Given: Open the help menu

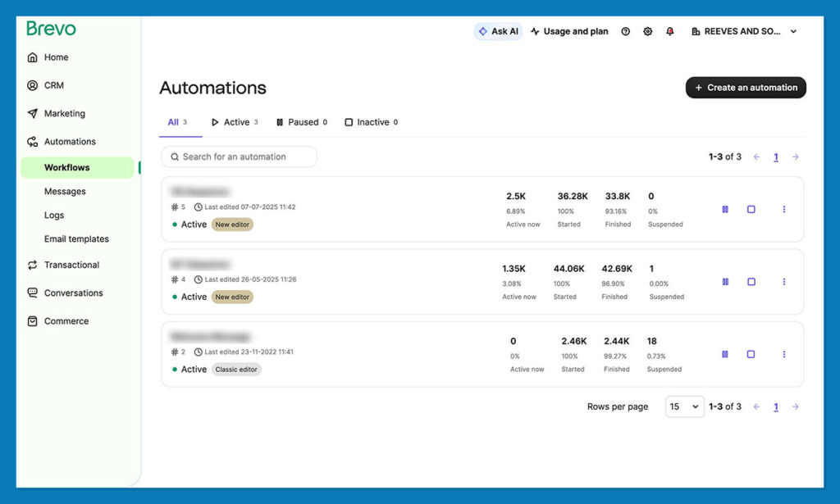Looking at the screenshot, I should pyautogui.click(x=626, y=31).
